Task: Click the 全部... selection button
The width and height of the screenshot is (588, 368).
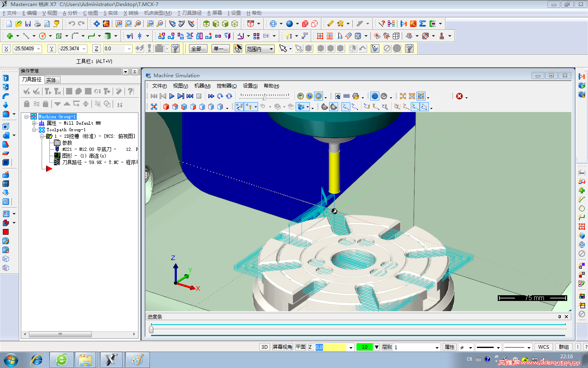Action: 198,49
